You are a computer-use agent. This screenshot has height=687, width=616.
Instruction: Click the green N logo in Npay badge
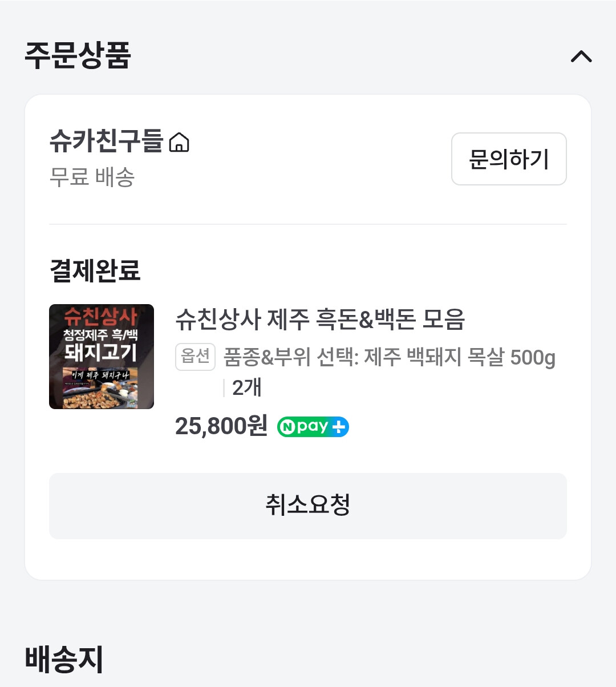pyautogui.click(x=287, y=427)
